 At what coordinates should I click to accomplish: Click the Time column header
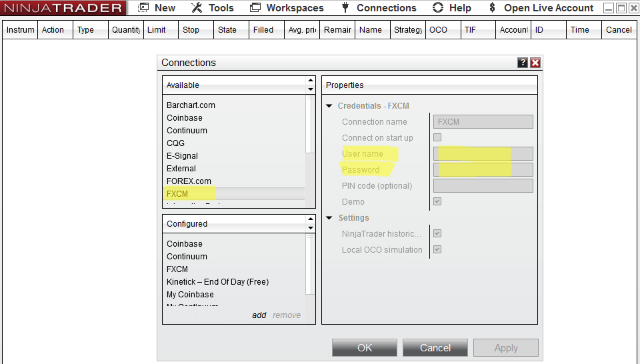pyautogui.click(x=584, y=30)
